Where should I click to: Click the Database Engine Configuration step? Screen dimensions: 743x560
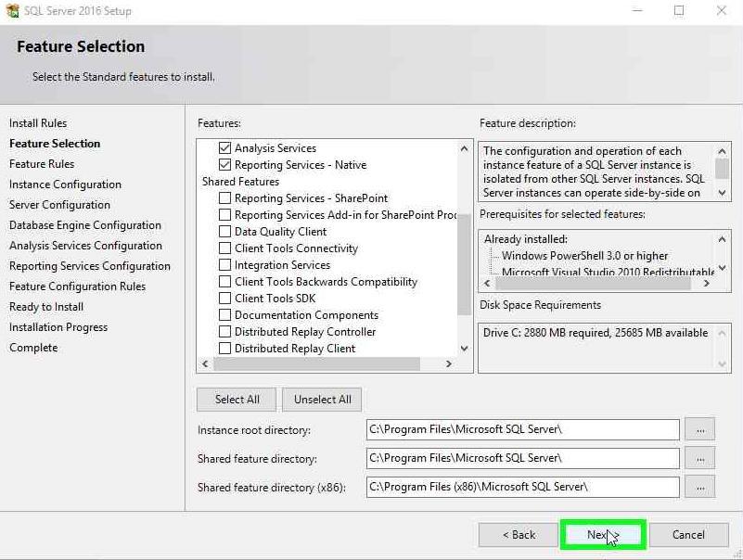[85, 225]
